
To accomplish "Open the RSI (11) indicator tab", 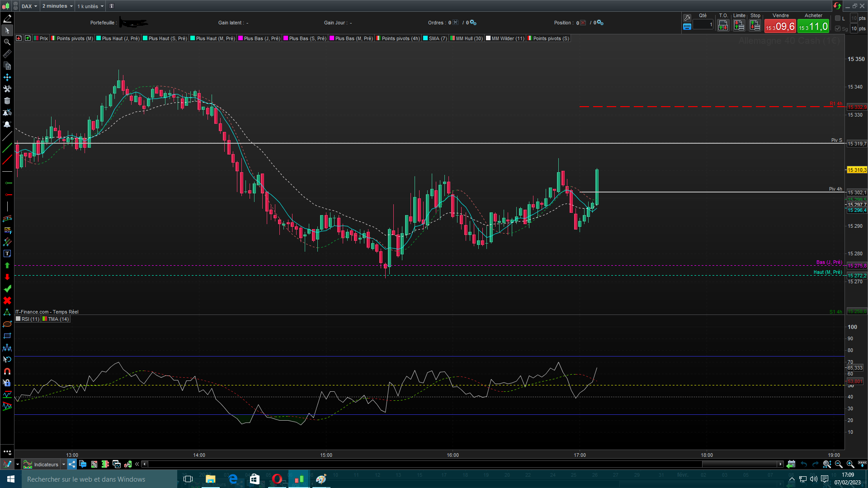I will [x=28, y=319].
